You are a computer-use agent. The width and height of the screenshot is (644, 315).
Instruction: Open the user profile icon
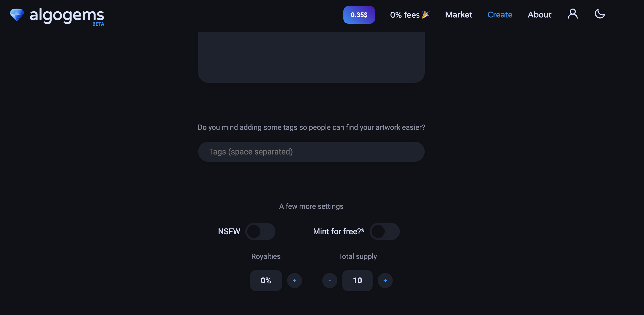point(573,14)
